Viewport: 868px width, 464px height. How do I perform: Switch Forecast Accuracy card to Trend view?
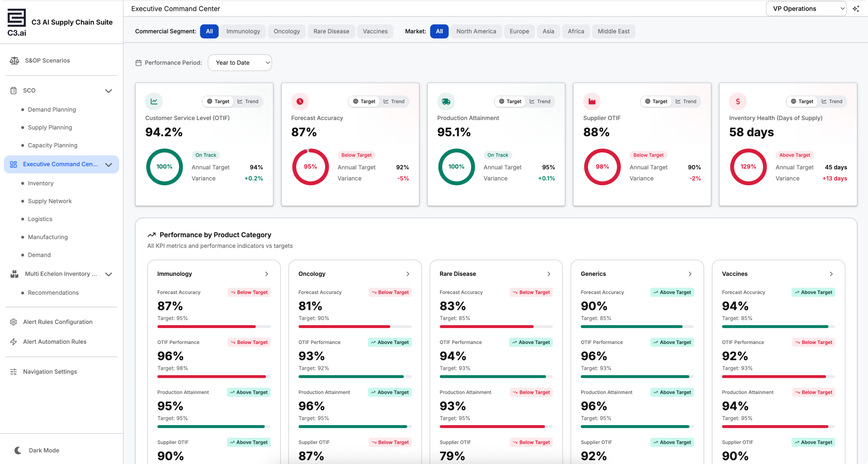394,101
